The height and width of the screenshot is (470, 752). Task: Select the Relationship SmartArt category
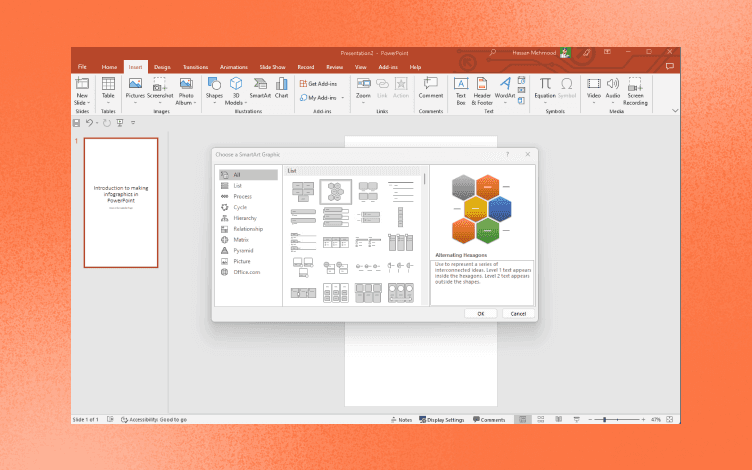pos(248,229)
